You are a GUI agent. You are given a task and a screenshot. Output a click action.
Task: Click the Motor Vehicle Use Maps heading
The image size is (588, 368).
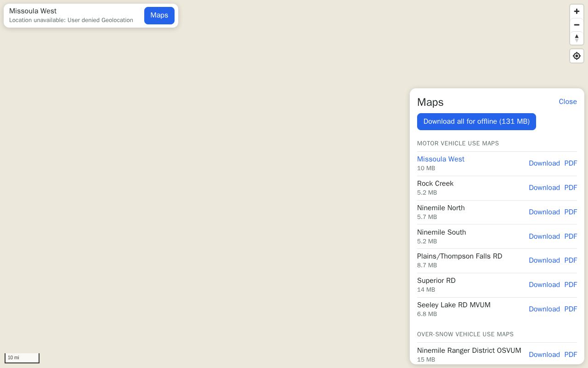pyautogui.click(x=458, y=144)
